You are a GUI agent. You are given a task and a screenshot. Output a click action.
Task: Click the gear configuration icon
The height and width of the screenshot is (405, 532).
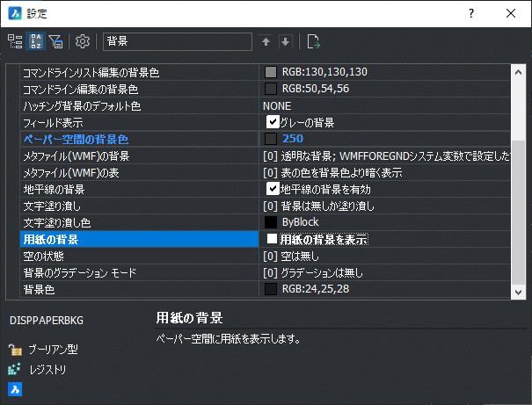(83, 41)
